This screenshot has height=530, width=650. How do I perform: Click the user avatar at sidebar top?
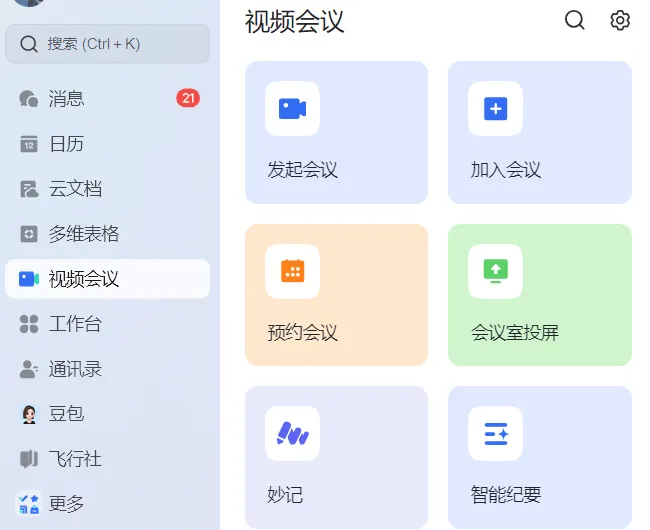[x=29, y=3]
